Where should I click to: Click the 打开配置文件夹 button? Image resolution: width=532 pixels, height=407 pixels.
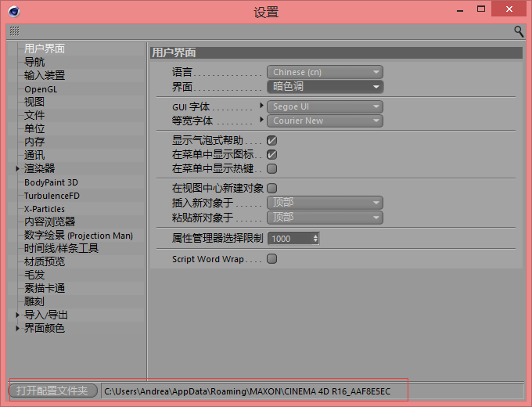[52, 391]
